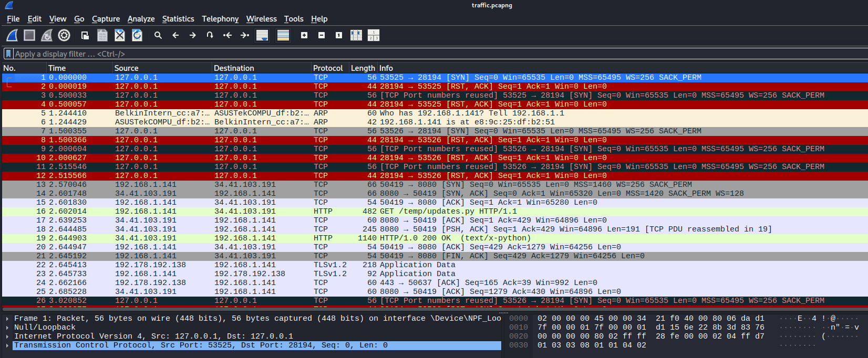Open the Tools menu

[294, 19]
